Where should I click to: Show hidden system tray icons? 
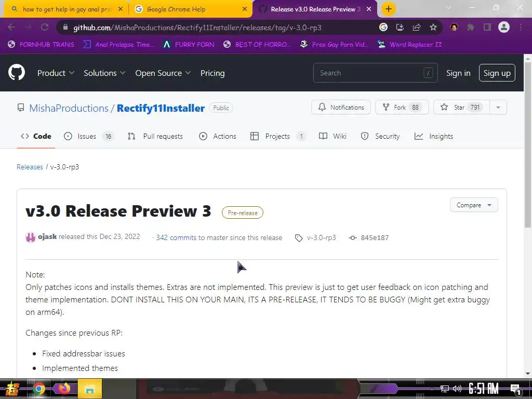pos(431,389)
